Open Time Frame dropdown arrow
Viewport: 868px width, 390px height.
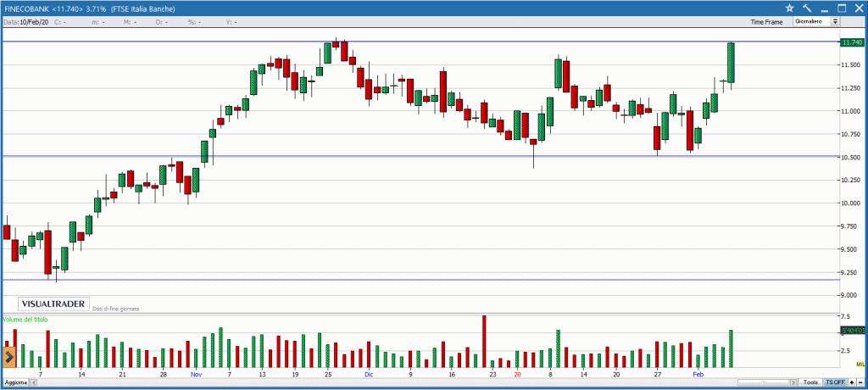[835, 21]
